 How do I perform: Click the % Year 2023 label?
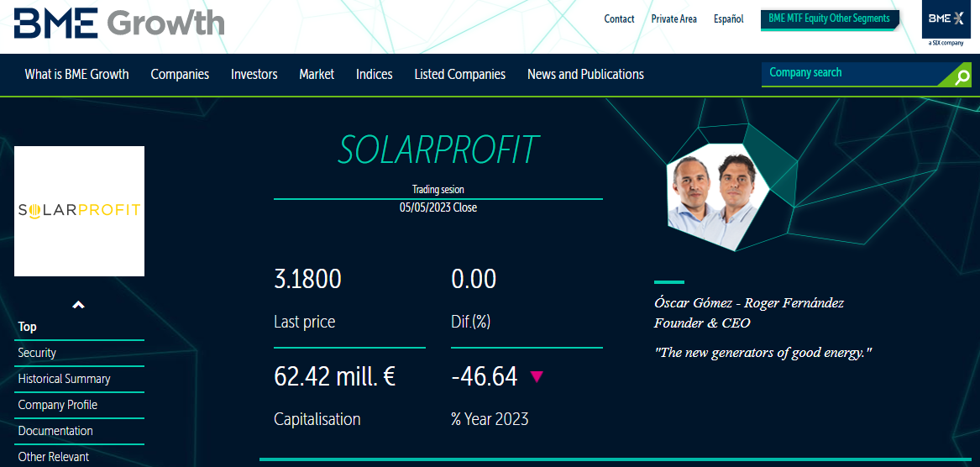pyautogui.click(x=490, y=419)
